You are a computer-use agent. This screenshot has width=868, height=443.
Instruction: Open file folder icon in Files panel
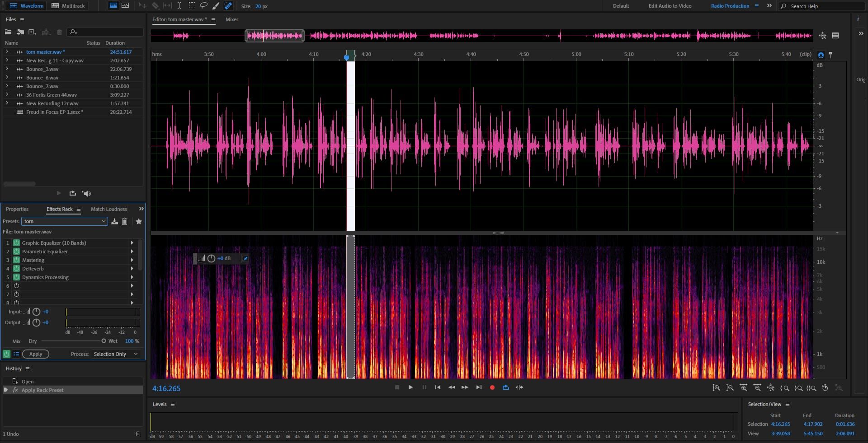8,32
